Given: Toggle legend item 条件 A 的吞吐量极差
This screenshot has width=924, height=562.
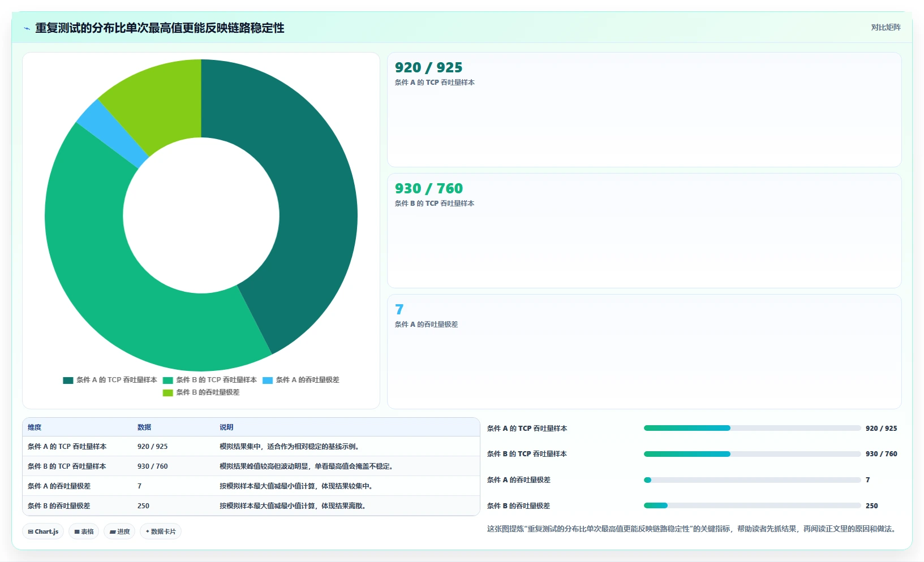Looking at the screenshot, I should [x=301, y=380].
